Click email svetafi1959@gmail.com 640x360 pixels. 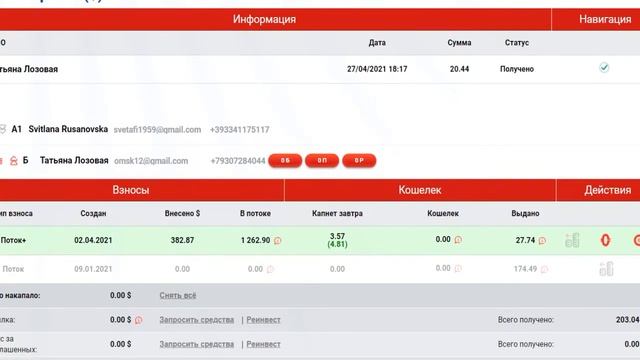157,129
